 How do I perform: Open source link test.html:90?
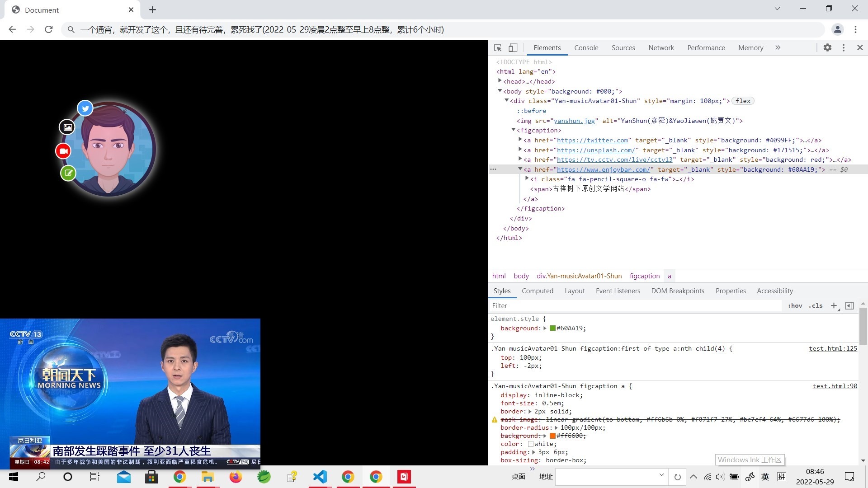(835, 386)
